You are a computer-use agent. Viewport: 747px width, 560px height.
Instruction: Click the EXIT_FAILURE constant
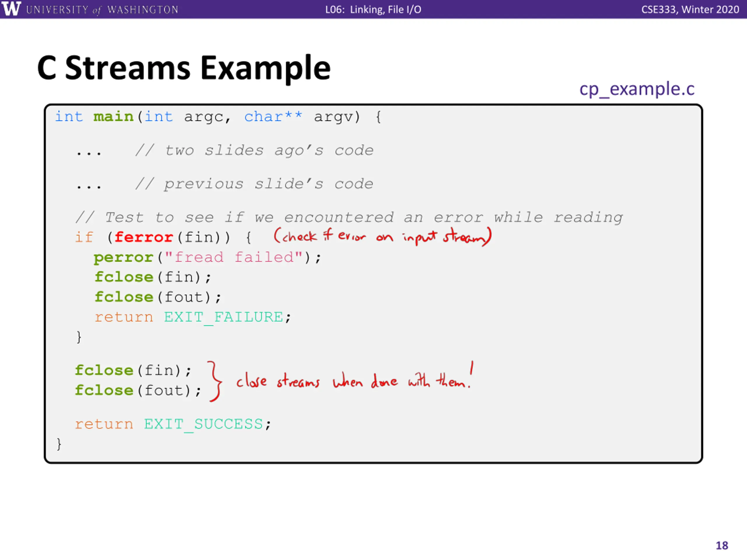tap(224, 317)
